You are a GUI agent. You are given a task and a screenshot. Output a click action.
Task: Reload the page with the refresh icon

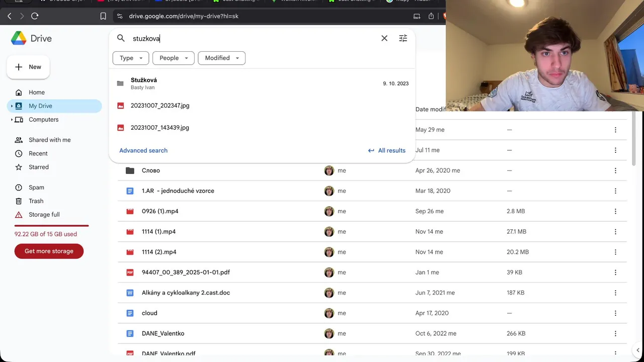[35, 16]
